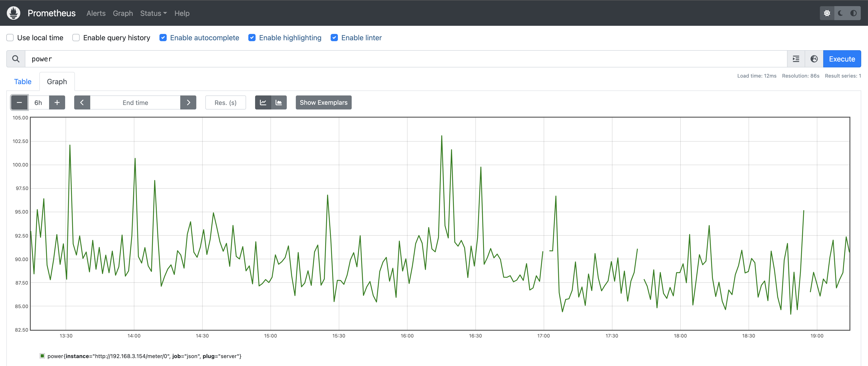Open the Alerts page
868x366 pixels.
pyautogui.click(x=96, y=13)
